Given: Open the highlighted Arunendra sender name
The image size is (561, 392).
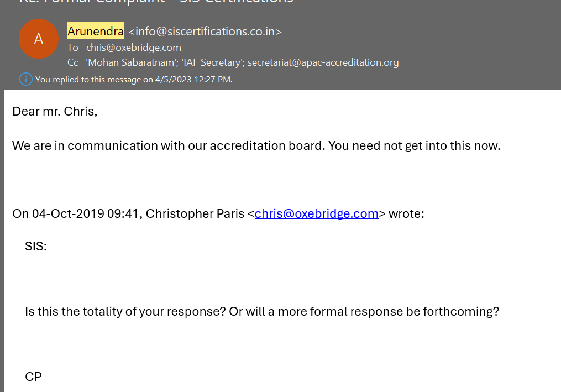Looking at the screenshot, I should (95, 31).
